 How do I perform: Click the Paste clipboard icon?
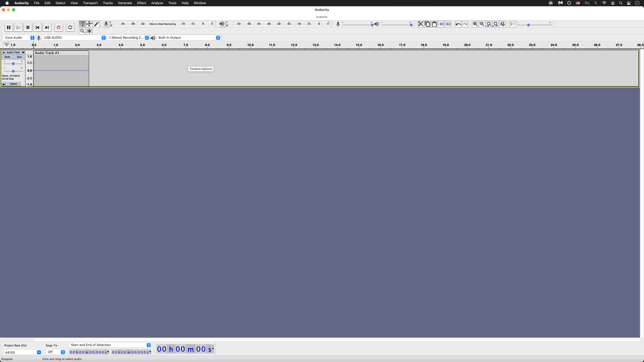(434, 24)
